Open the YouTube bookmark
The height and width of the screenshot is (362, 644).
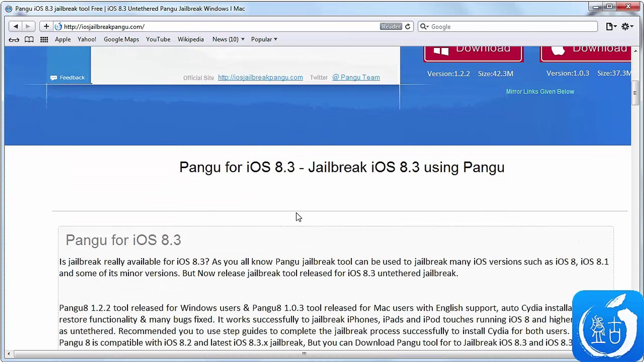click(158, 39)
